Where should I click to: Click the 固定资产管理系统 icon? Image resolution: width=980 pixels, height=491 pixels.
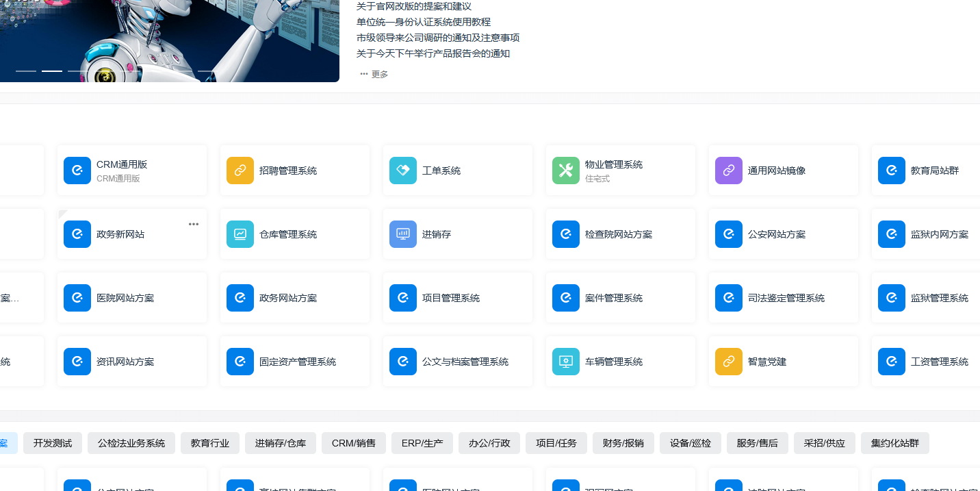pos(240,362)
